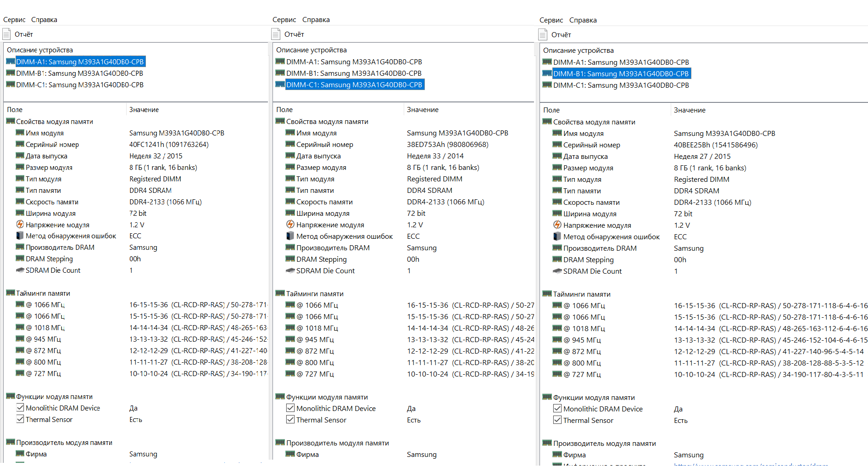
Task: Click the DIMM-B1 memory icon in the left window
Action: (x=11, y=73)
